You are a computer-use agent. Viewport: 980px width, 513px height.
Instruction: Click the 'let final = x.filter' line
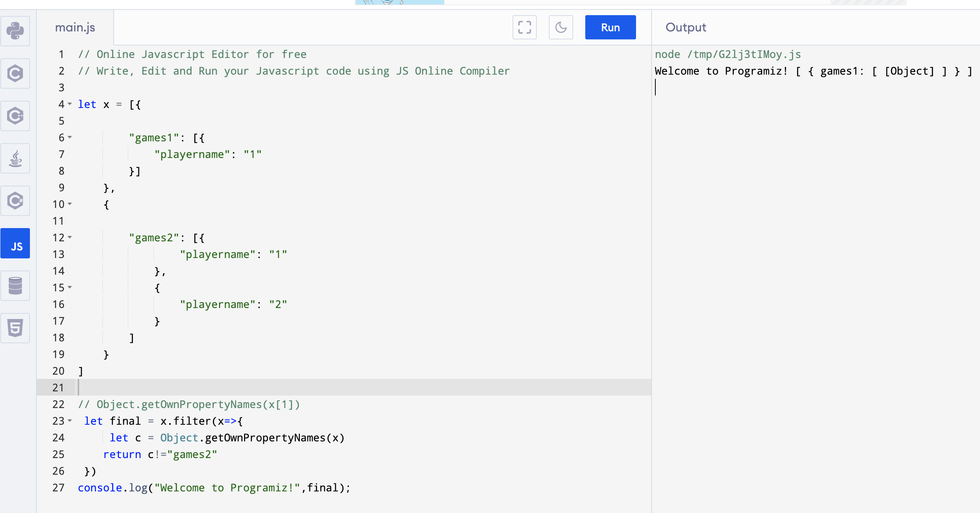tap(164, 421)
